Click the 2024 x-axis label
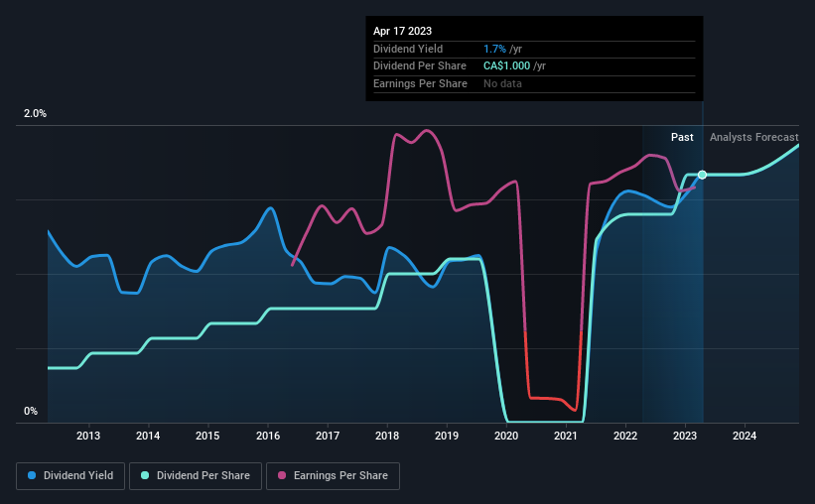The width and height of the screenshot is (815, 504). pyautogui.click(x=745, y=436)
